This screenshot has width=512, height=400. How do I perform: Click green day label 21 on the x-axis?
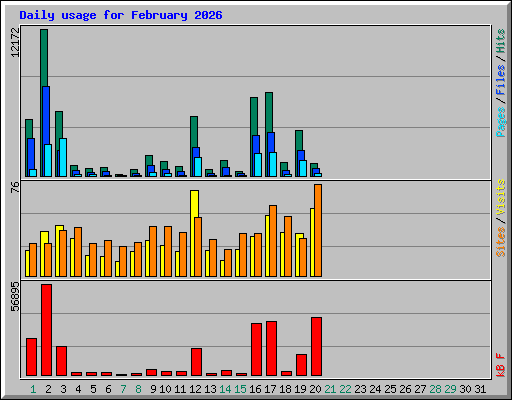click(330, 389)
